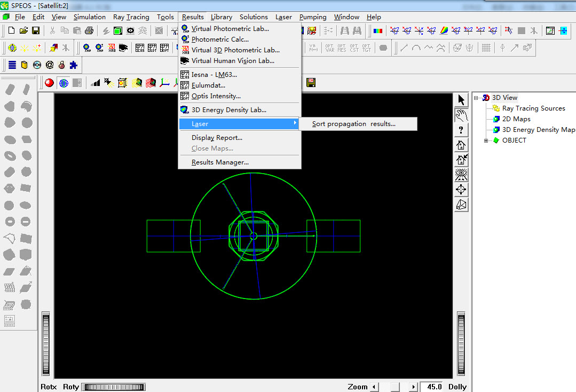Viewport: 576px width, 392px height.
Task: Click the green 3D cube icon
Action: [118, 30]
